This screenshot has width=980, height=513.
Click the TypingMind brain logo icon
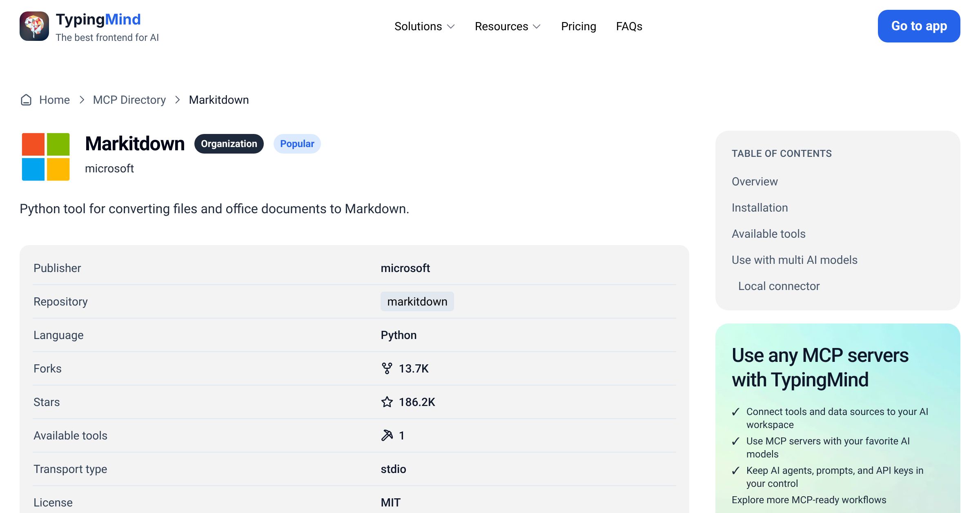click(34, 26)
